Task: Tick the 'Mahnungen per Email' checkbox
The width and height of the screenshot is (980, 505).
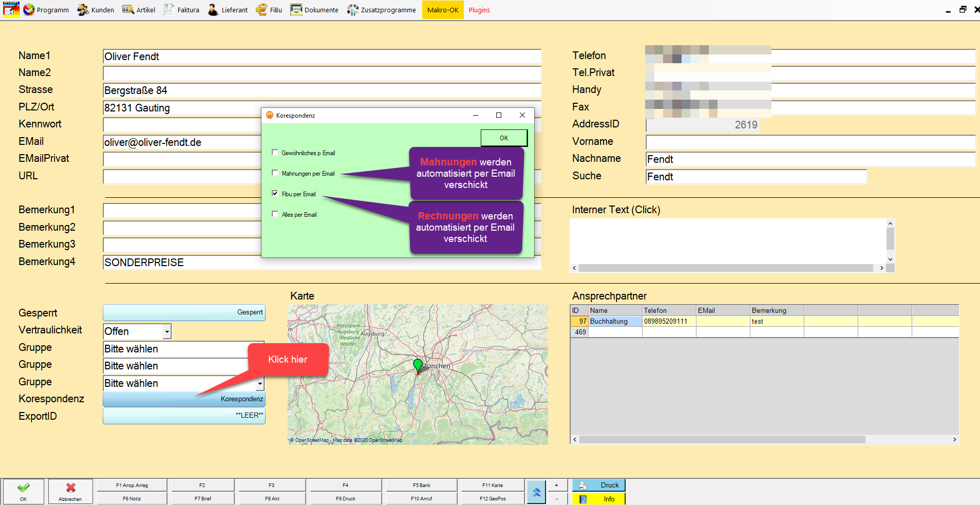Action: point(275,173)
